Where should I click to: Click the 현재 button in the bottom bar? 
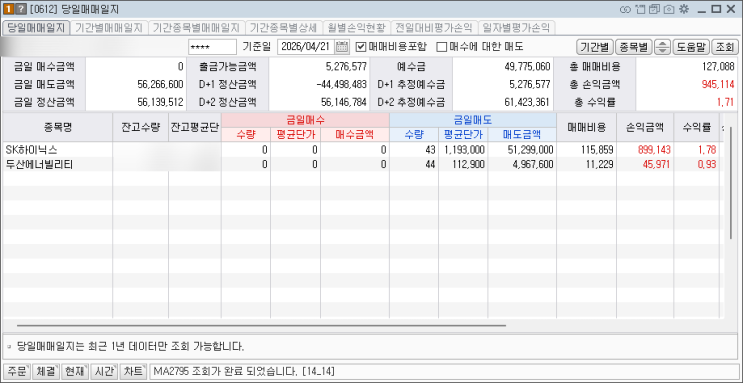point(75,371)
